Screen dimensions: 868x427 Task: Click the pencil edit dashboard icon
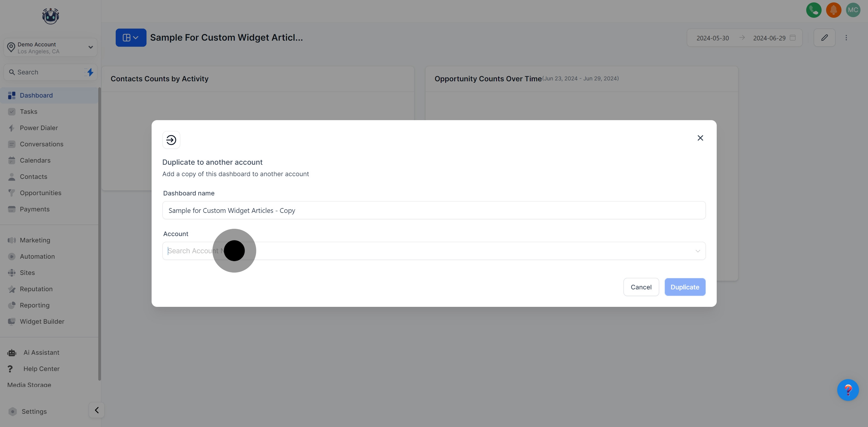tap(824, 38)
